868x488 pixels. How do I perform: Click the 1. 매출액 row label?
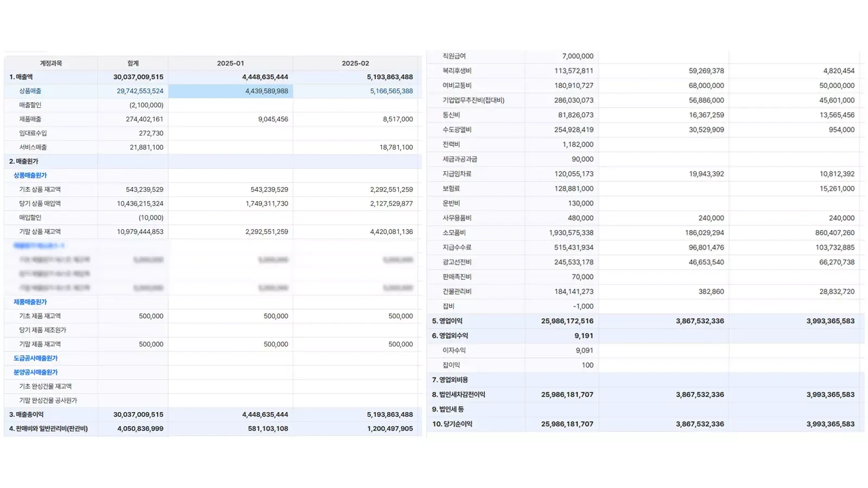[21, 77]
